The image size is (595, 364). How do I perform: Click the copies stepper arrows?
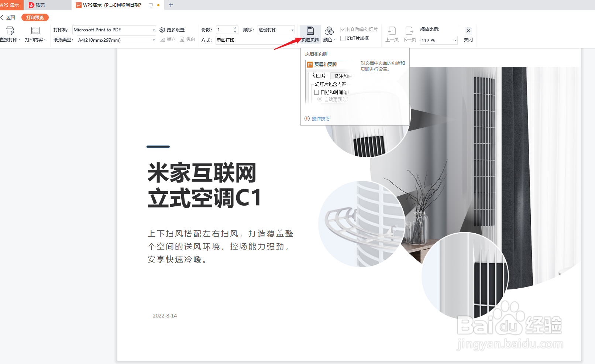pyautogui.click(x=235, y=30)
